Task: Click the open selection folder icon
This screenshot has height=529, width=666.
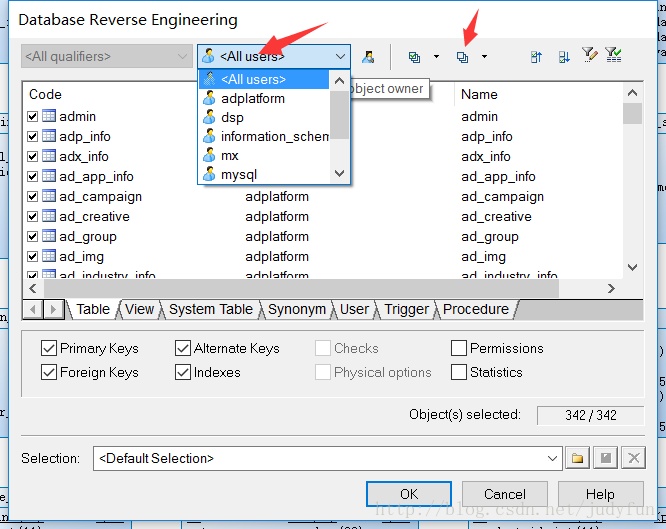Action: click(577, 458)
